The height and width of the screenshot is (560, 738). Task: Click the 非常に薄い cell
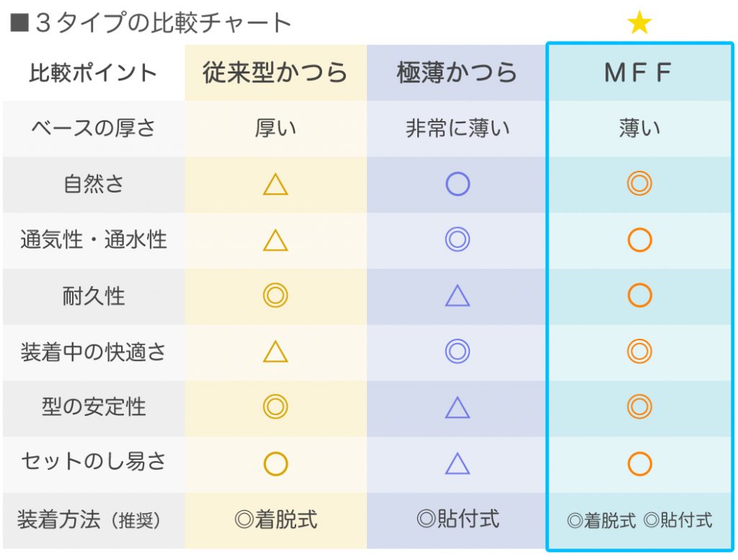coord(458,129)
